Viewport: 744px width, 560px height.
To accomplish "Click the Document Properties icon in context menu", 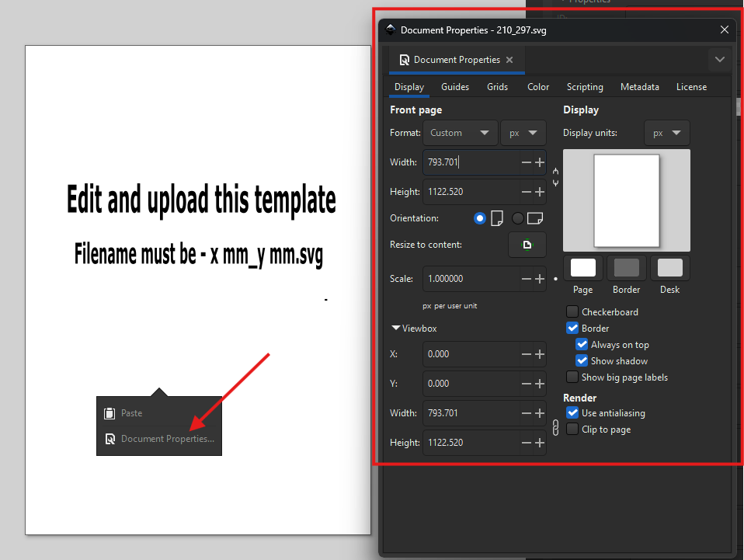I will point(110,439).
